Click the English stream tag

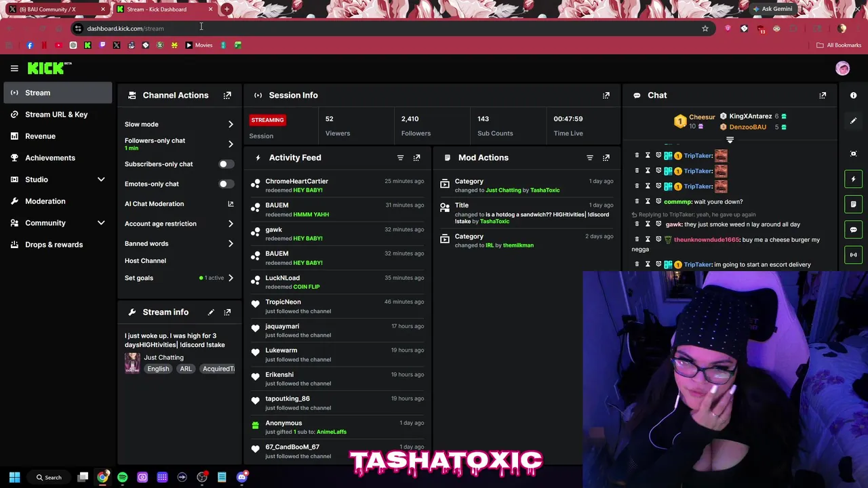click(158, 369)
